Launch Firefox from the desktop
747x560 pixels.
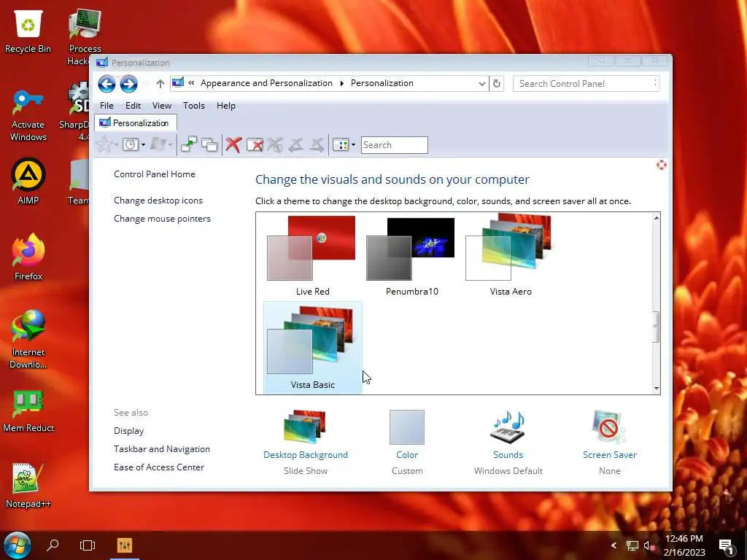point(28,257)
